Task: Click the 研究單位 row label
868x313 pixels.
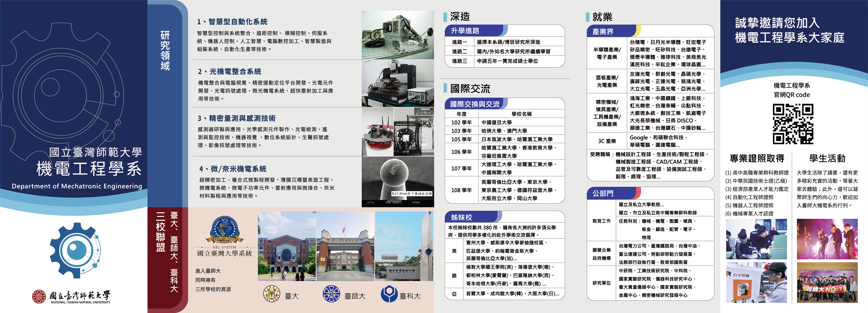Action: coord(602,283)
